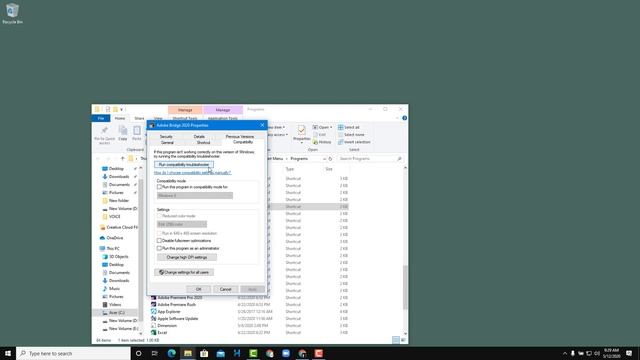Open How do I choose compatibility settings link
Image resolution: width=640 pixels, height=360 pixels.
(193, 173)
